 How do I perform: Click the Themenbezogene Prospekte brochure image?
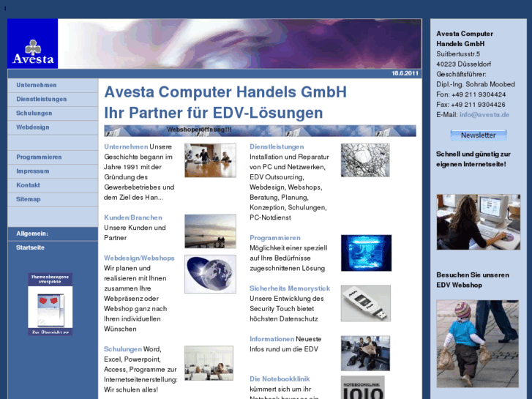pyautogui.click(x=50, y=305)
